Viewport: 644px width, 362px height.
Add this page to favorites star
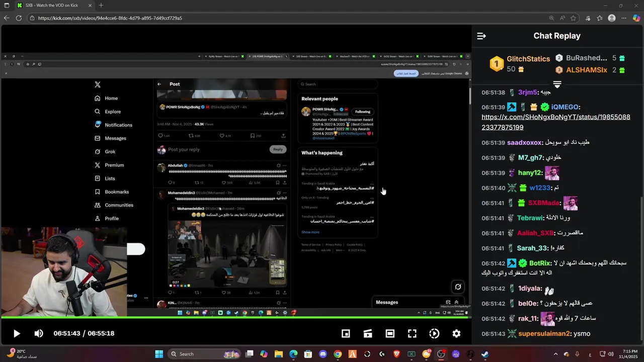coord(574,18)
